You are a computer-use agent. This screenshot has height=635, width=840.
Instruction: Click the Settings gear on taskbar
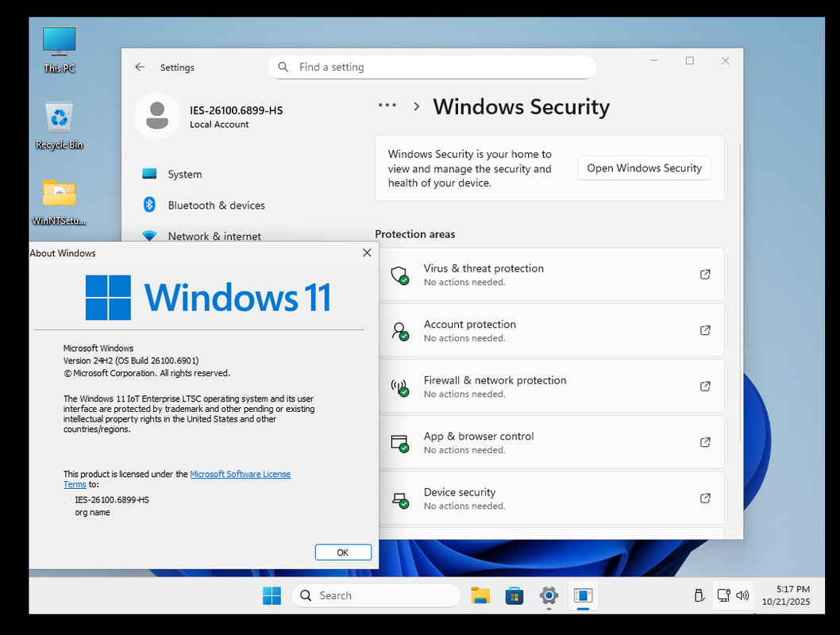tap(549, 595)
